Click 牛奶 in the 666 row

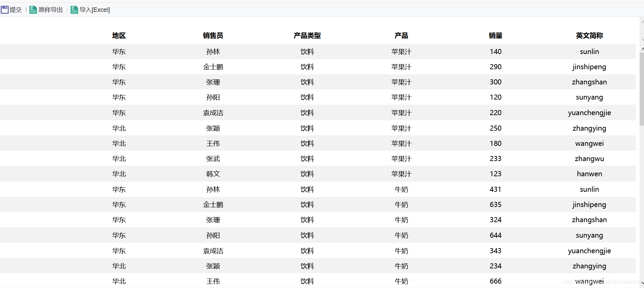point(401,281)
